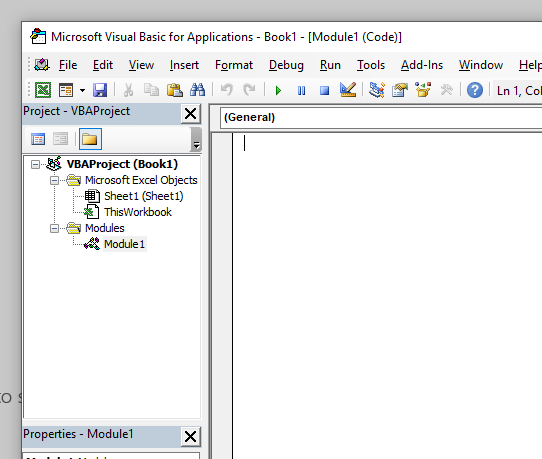The height and width of the screenshot is (459, 542).
Task: Toggle Folders view in Project pane
Action: (90, 139)
